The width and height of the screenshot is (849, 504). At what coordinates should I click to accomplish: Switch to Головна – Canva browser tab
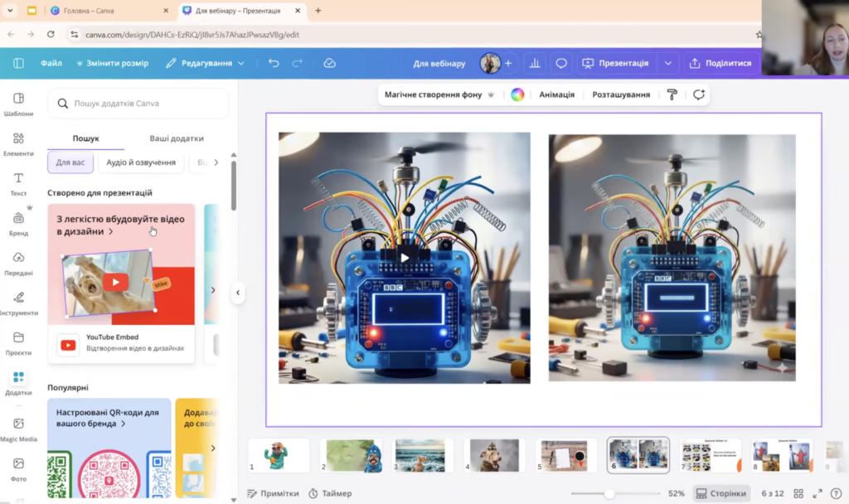click(x=109, y=10)
